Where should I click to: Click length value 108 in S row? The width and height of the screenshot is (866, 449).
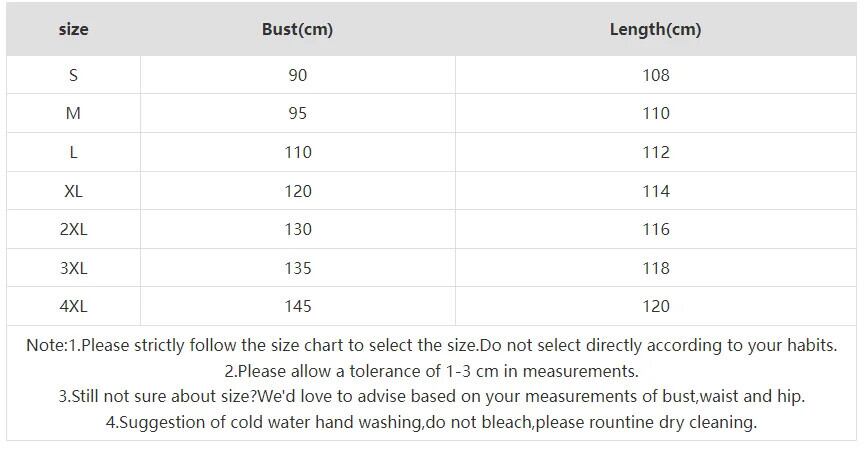click(655, 75)
